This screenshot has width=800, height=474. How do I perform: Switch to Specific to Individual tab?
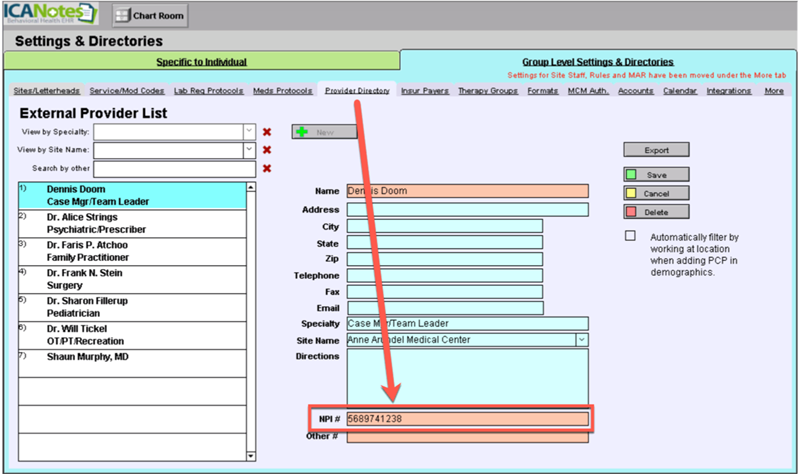202,62
